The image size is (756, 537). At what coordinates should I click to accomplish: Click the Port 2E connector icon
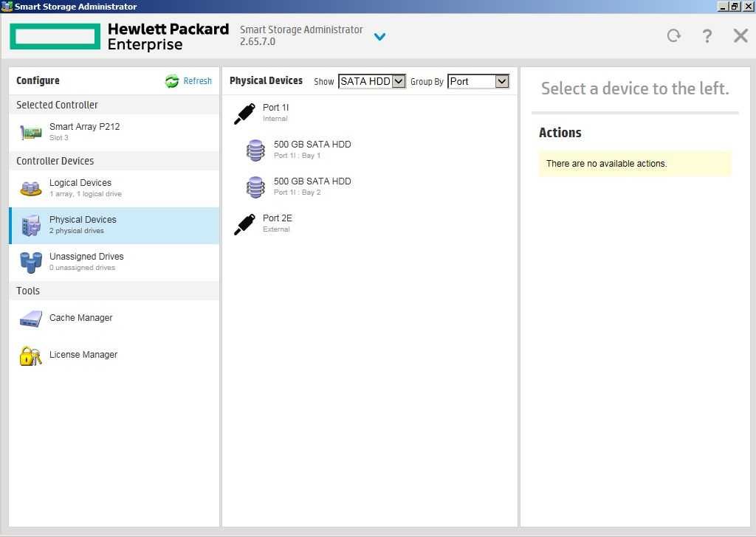(244, 224)
